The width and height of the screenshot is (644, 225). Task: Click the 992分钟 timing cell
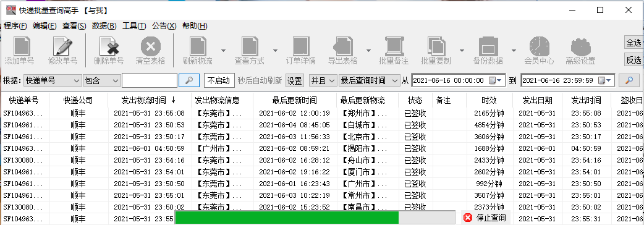tap(489, 184)
